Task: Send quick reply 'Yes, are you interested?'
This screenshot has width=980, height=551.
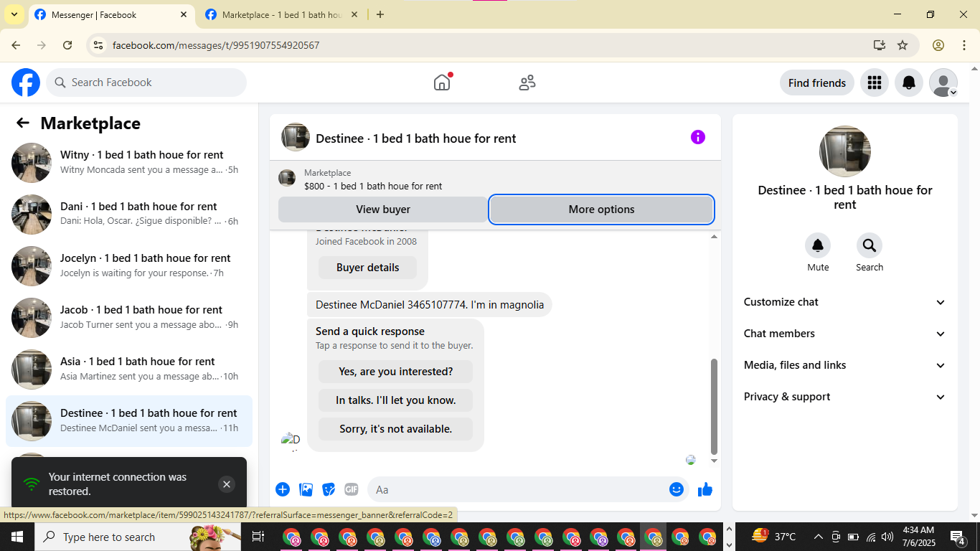Action: click(x=395, y=372)
